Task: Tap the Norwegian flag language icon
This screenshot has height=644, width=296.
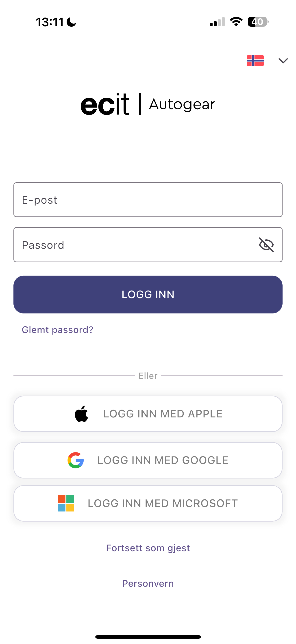Action: pos(255,60)
